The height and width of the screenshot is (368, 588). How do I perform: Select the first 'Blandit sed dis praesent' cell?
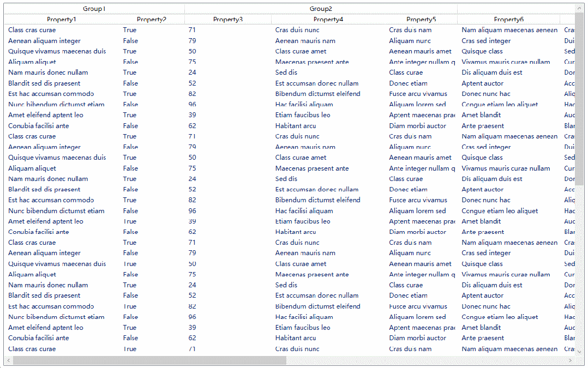coord(62,83)
